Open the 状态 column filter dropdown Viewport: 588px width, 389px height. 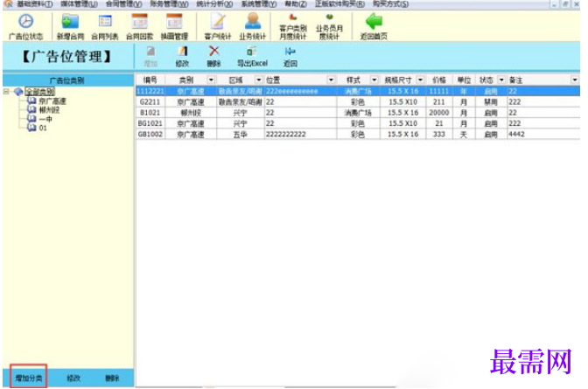point(501,80)
